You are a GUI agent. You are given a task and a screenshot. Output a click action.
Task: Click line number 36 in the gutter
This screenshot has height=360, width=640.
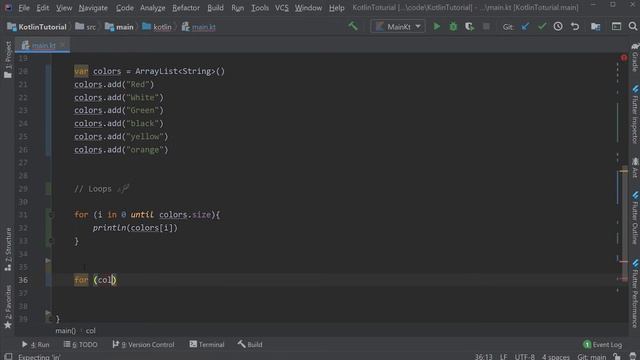(23, 280)
